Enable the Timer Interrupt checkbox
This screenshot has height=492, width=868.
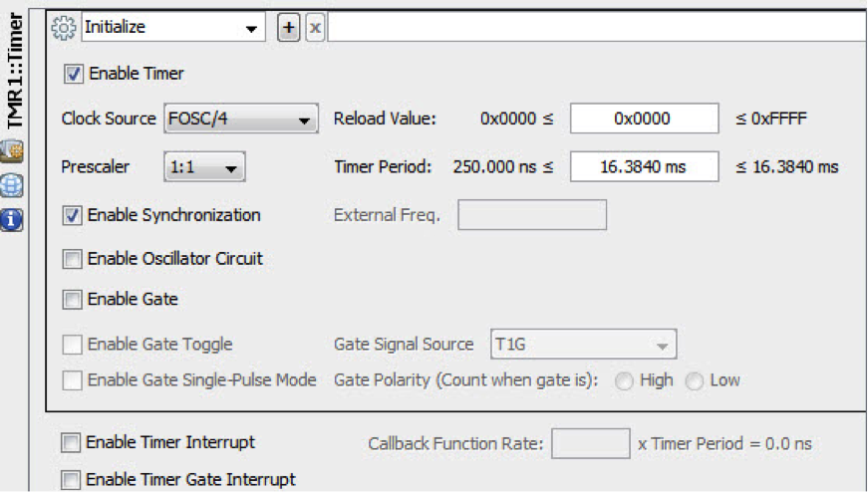pyautogui.click(x=70, y=442)
